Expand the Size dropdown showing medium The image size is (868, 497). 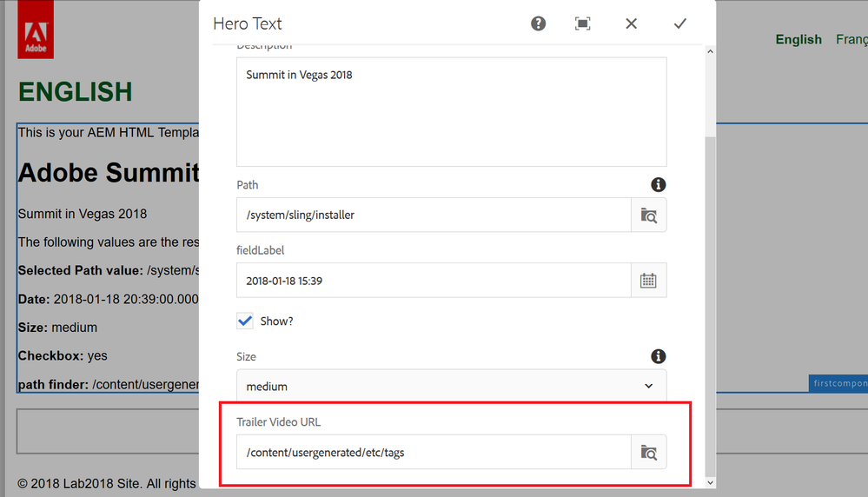[451, 386]
